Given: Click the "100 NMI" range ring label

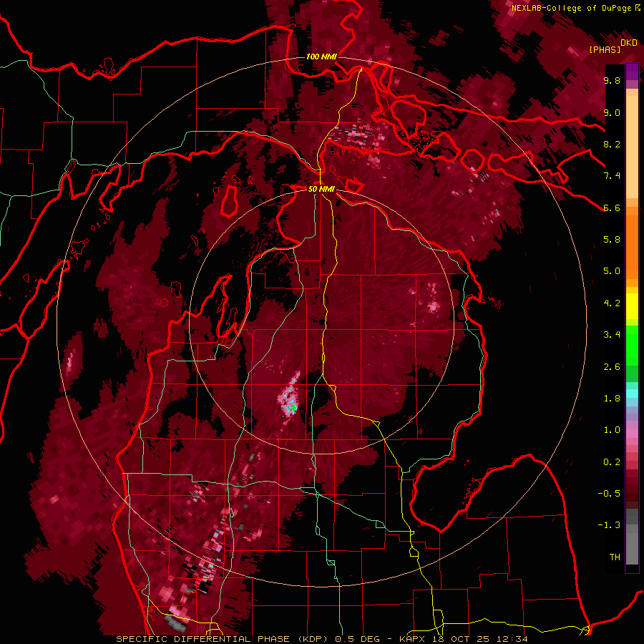Looking at the screenshot, I should 321,57.
